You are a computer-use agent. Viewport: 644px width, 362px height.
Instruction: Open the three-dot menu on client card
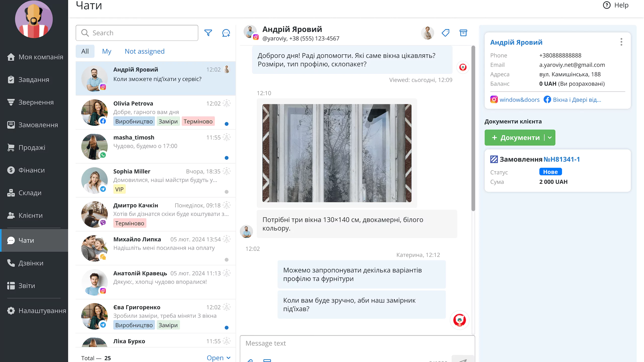coord(621,42)
